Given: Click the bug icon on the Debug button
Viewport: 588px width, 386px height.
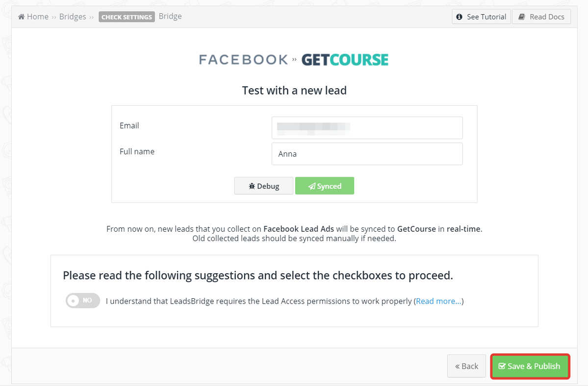Looking at the screenshot, I should (x=252, y=186).
